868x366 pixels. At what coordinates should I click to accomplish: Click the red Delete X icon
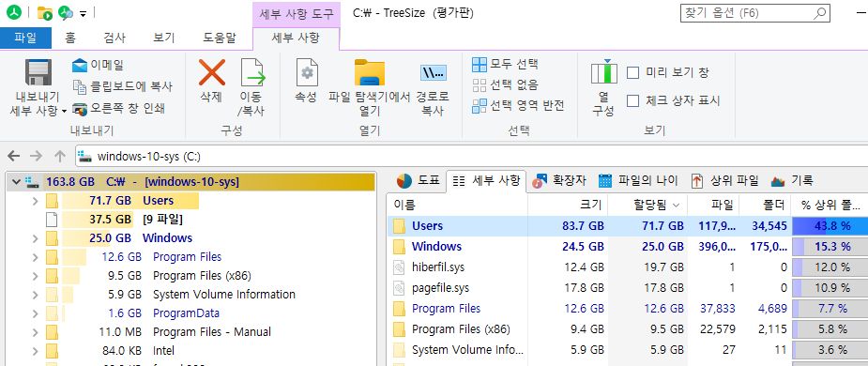coord(211,72)
